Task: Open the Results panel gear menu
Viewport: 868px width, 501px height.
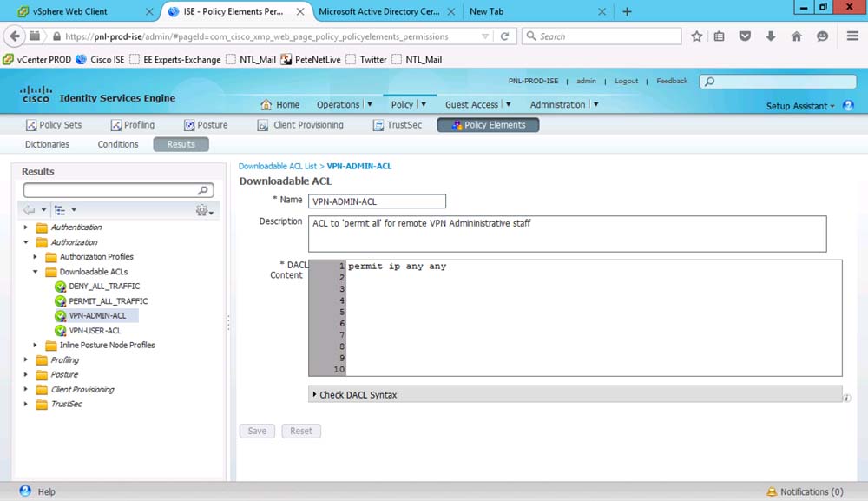Action: click(204, 210)
